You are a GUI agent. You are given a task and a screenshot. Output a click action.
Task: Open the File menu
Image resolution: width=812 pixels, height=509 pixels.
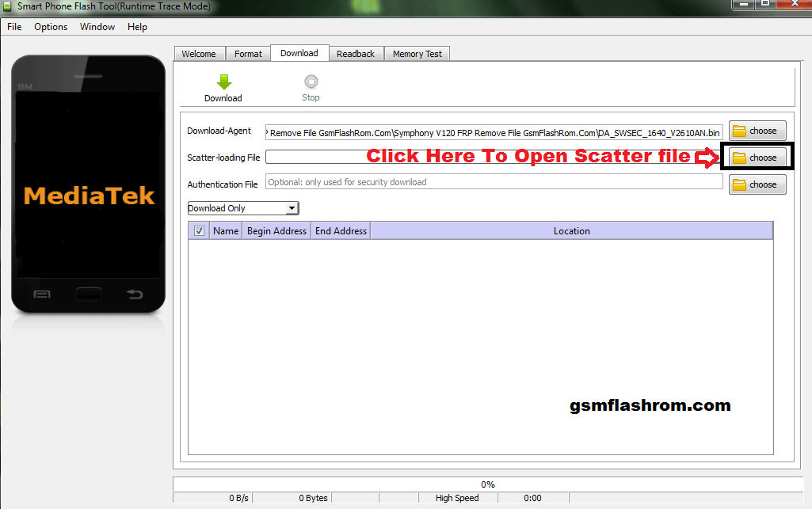point(14,27)
